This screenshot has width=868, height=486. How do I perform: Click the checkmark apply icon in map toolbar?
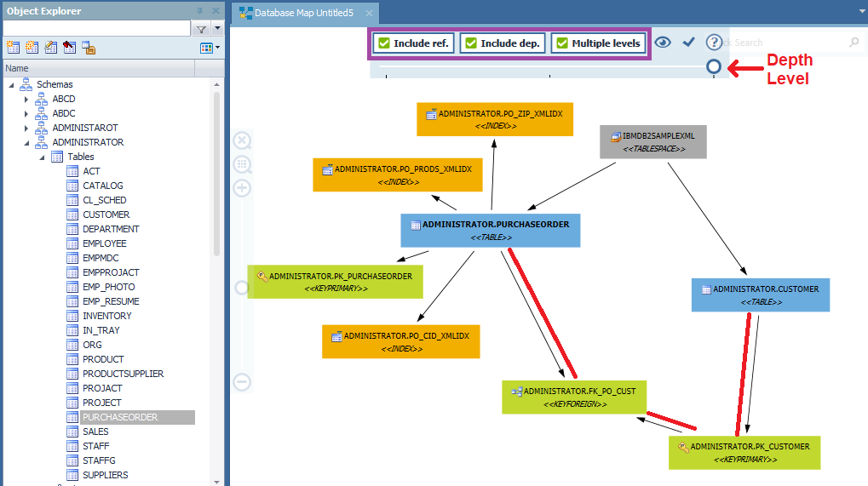tap(689, 43)
